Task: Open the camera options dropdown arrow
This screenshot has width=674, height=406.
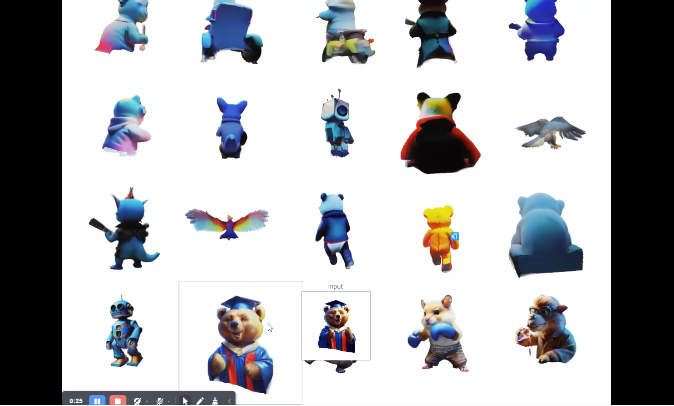Action: pos(147,402)
